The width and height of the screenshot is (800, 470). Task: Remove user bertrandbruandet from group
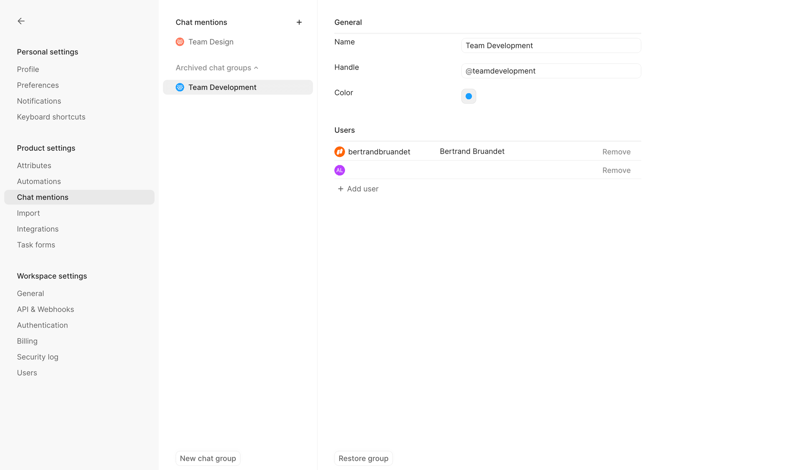coord(616,152)
